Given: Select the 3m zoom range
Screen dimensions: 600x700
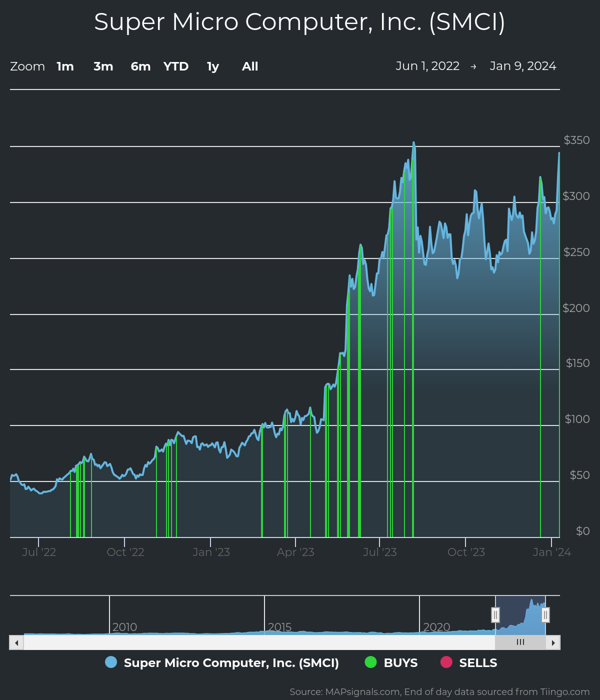Looking at the screenshot, I should [103, 66].
